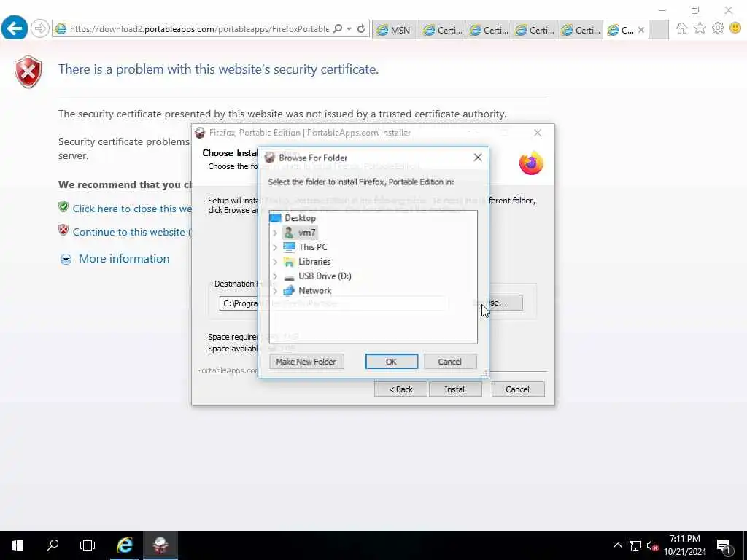Image resolution: width=747 pixels, height=560 pixels.
Task: Expand the USB Drive (D:) node
Action: 275,276
